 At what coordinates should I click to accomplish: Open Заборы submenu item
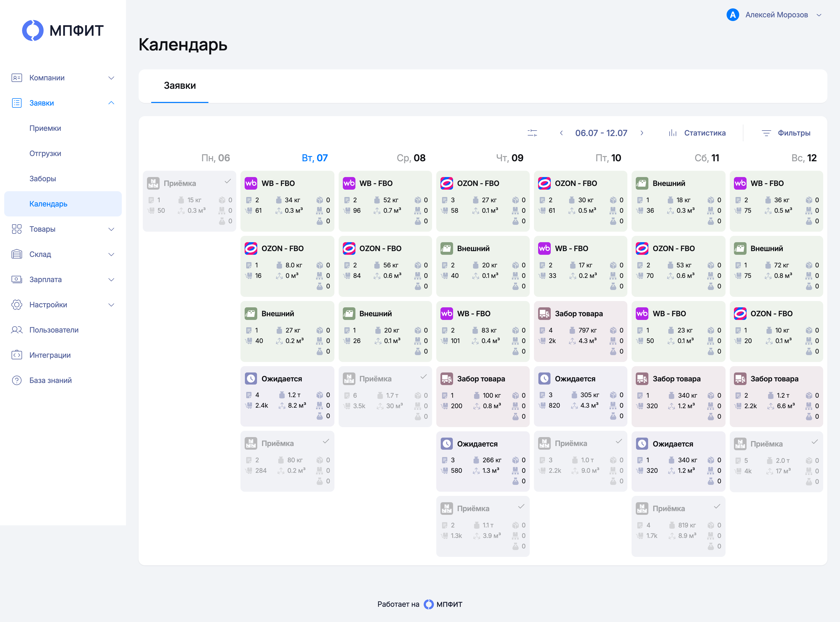pyautogui.click(x=43, y=178)
